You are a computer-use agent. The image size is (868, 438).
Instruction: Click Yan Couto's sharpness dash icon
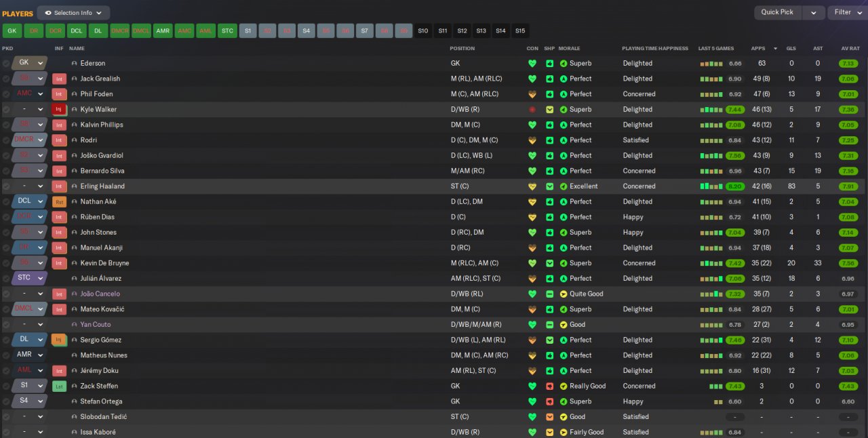(x=549, y=325)
